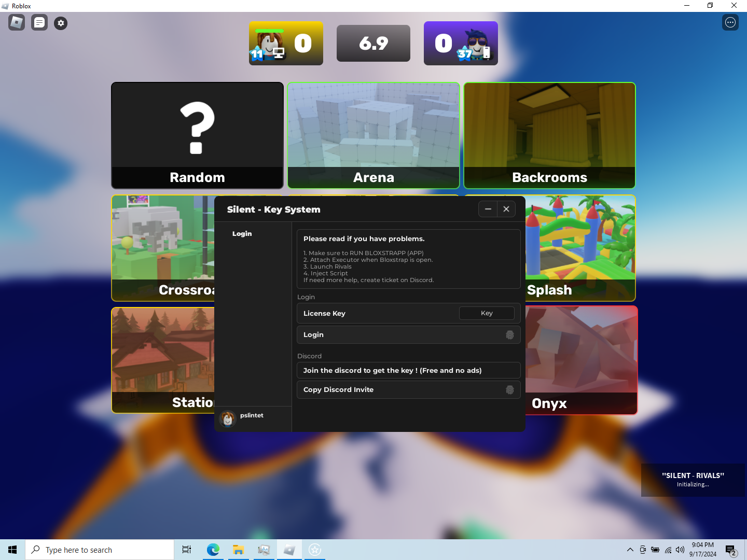Image resolution: width=747 pixels, height=560 pixels.
Task: Open the Roblox menu icon
Action: (17, 22)
